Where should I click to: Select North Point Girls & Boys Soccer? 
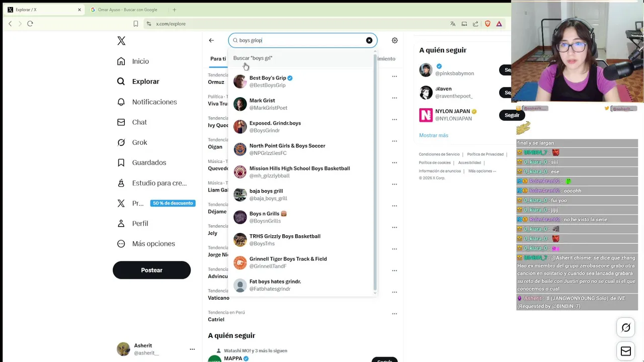click(302, 149)
